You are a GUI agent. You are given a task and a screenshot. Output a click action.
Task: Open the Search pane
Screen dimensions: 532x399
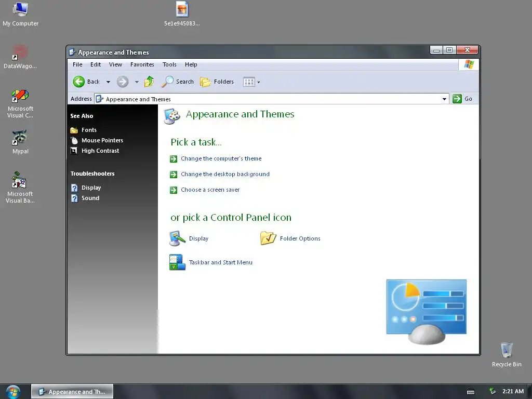[x=178, y=82]
